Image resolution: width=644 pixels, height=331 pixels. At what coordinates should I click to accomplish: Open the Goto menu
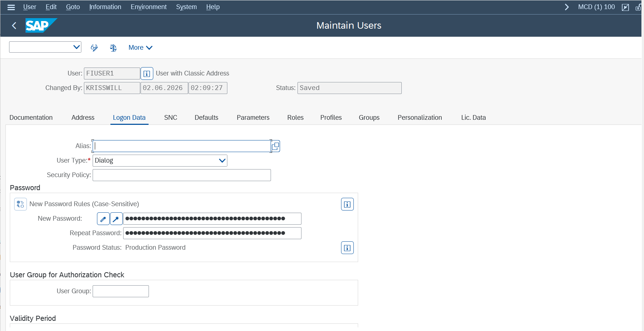pos(73,7)
